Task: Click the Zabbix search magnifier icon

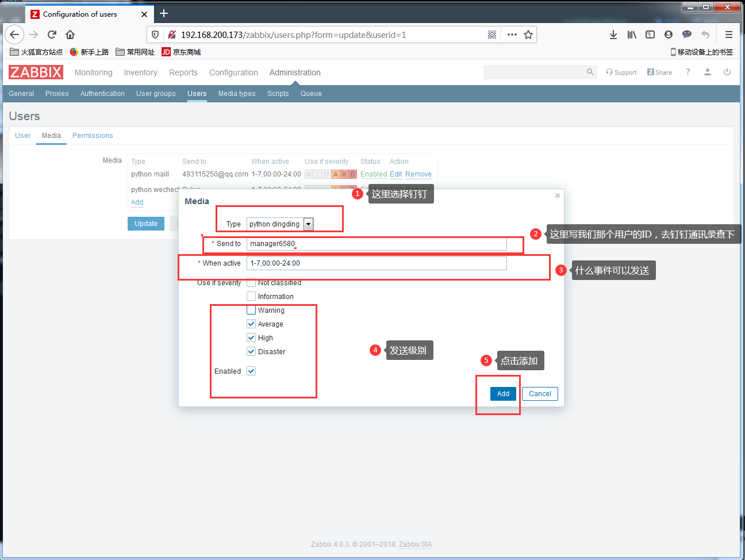Action: point(590,72)
